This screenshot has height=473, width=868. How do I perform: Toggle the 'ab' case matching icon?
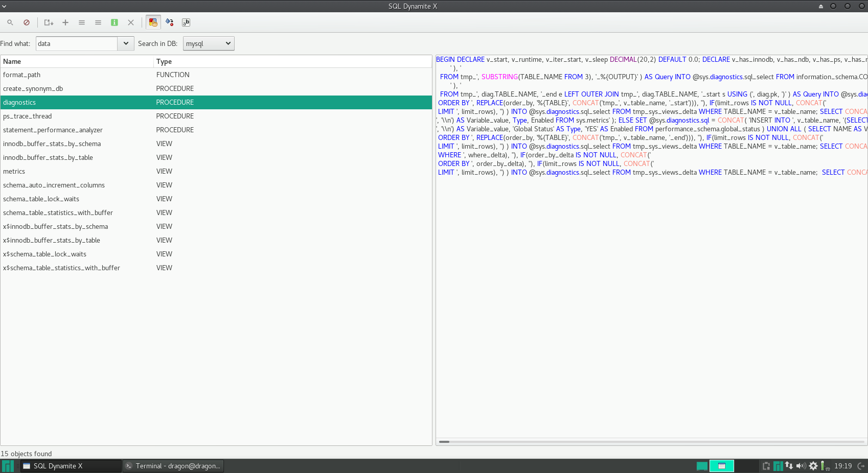pyautogui.click(x=186, y=22)
